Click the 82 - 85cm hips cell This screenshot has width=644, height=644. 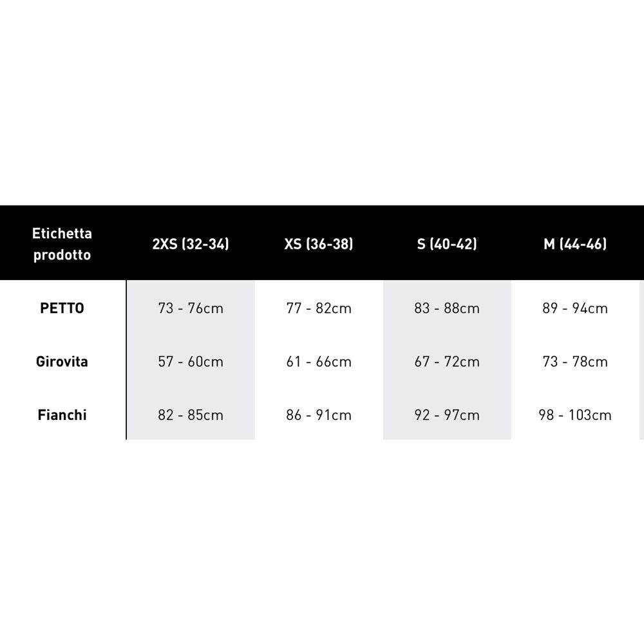[191, 415]
